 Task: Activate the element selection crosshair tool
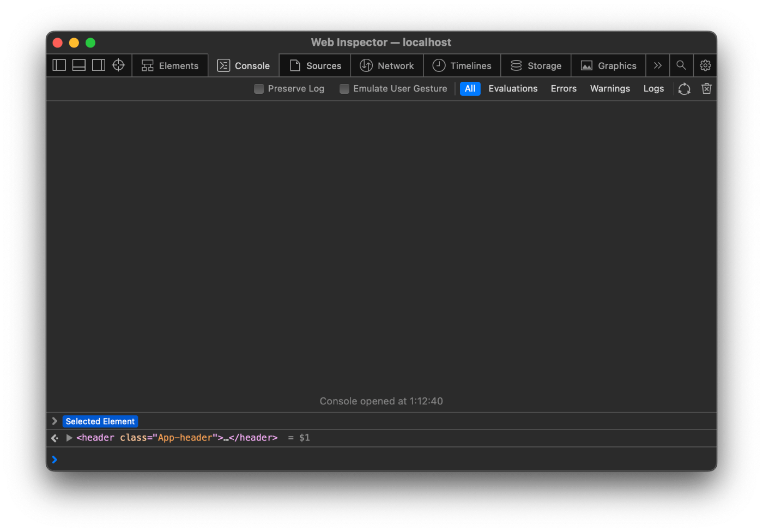coord(118,65)
